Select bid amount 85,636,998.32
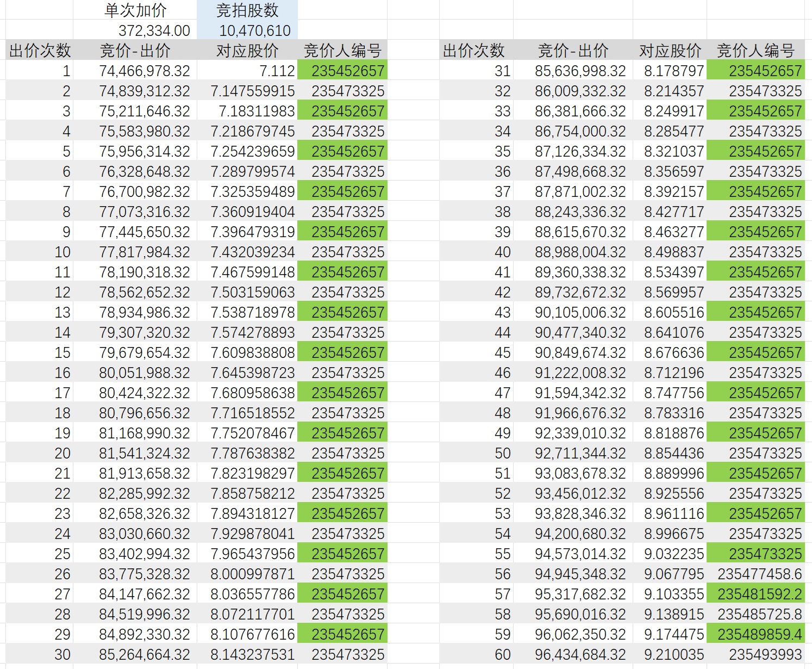The width and height of the screenshot is (812, 669). pyautogui.click(x=573, y=71)
